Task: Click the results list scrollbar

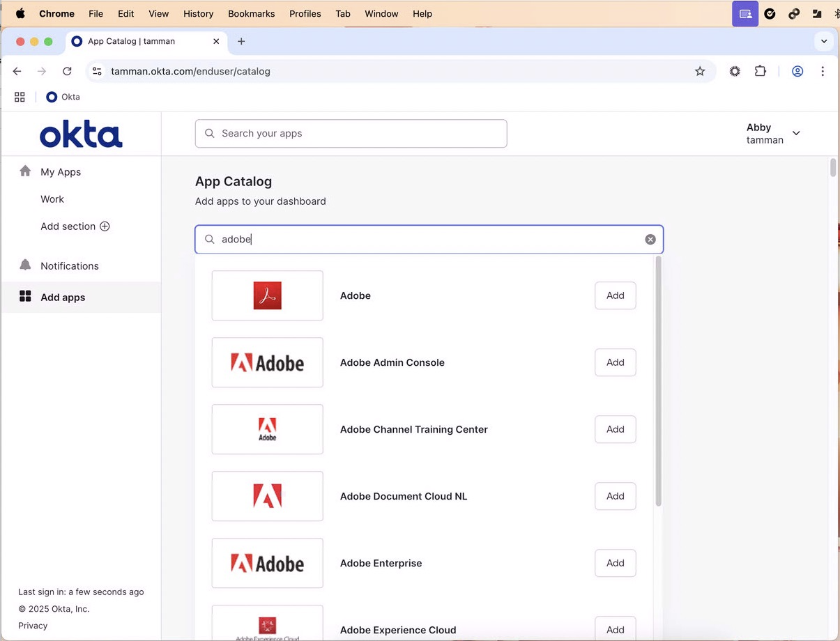Action: 658,382
